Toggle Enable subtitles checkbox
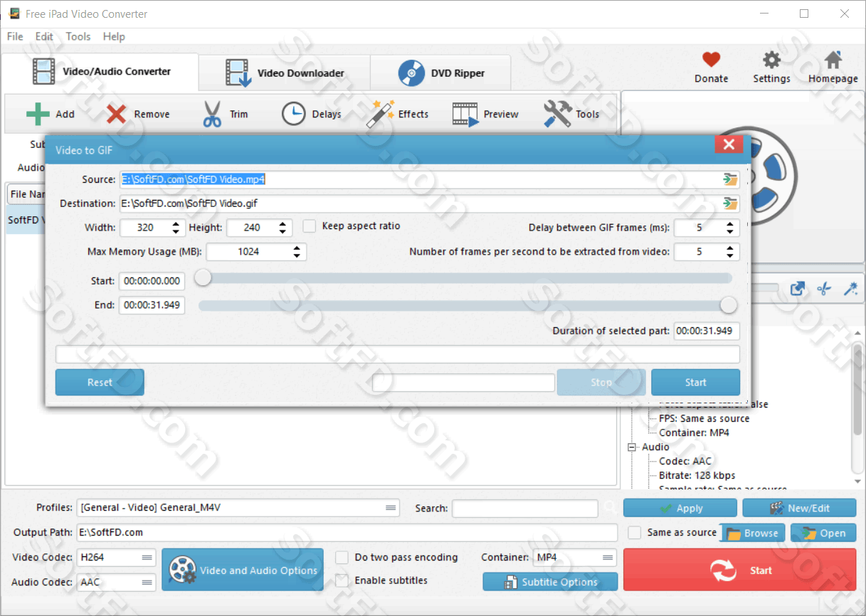The image size is (866, 616). point(342,580)
